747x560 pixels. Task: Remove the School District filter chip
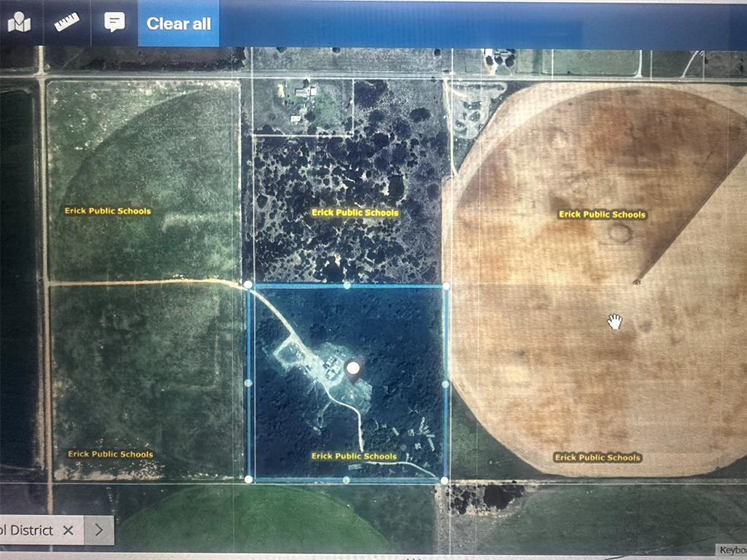point(68,530)
